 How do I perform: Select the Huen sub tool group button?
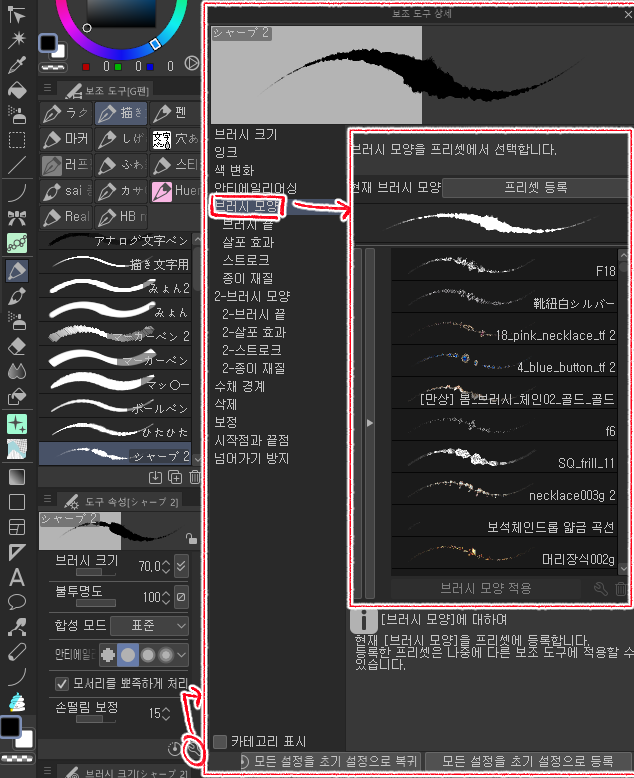coord(176,191)
